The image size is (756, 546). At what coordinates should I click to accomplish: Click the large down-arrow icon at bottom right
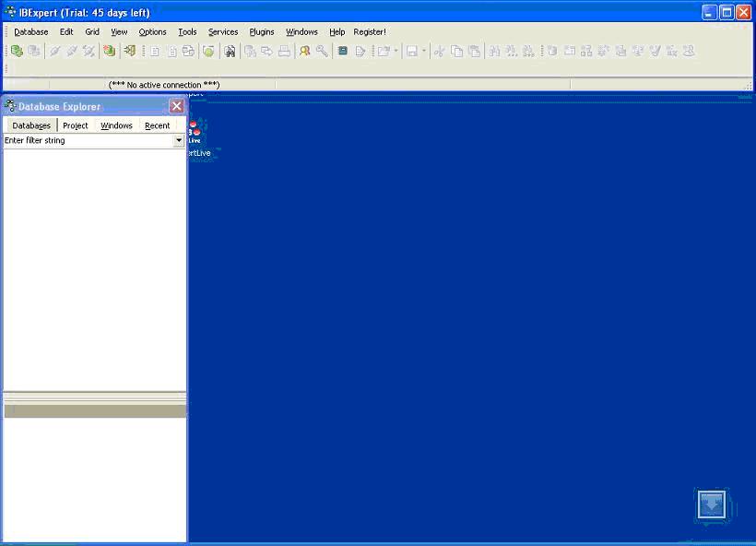pos(711,504)
